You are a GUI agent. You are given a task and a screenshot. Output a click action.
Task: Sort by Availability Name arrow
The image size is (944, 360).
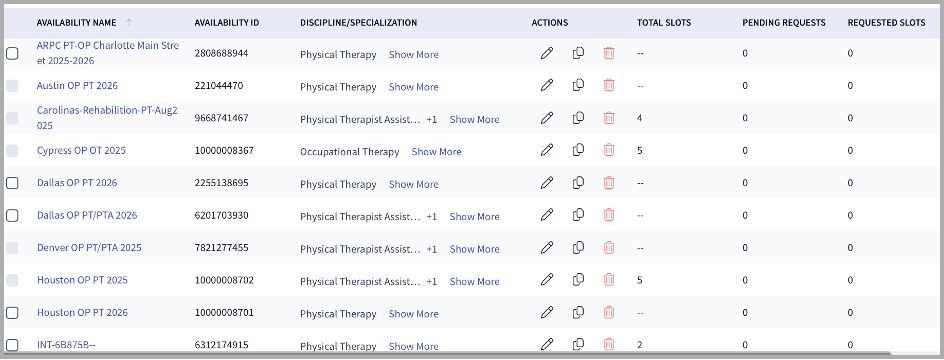[129, 23]
